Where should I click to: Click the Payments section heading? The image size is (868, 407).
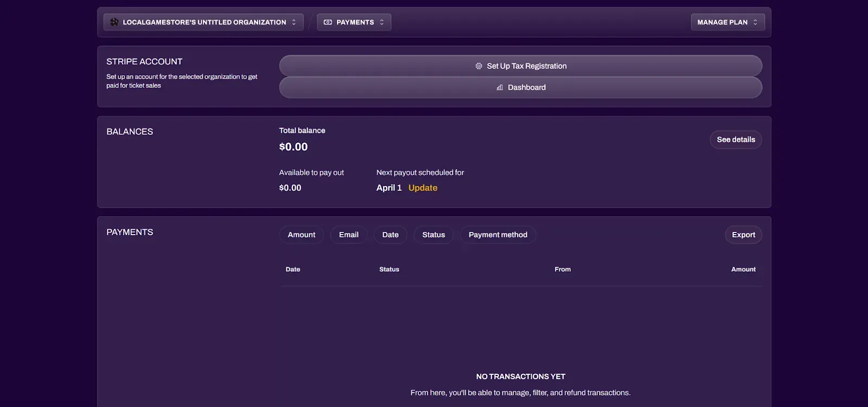(x=130, y=232)
